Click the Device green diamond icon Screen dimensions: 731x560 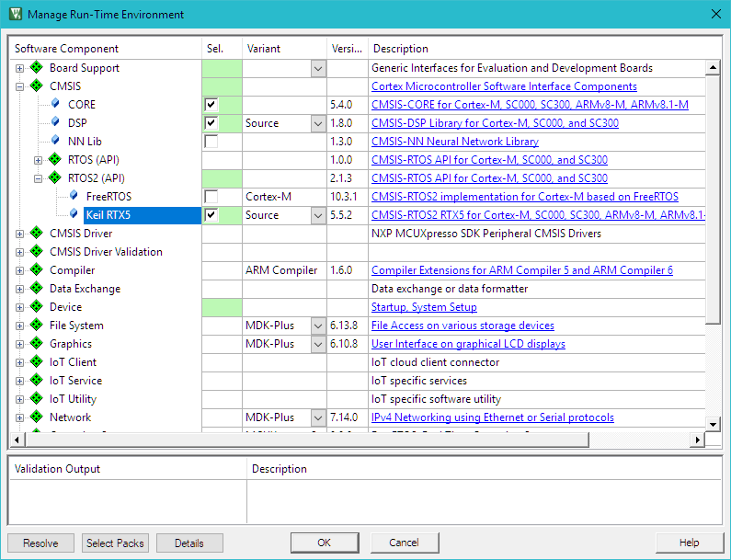pyautogui.click(x=37, y=307)
